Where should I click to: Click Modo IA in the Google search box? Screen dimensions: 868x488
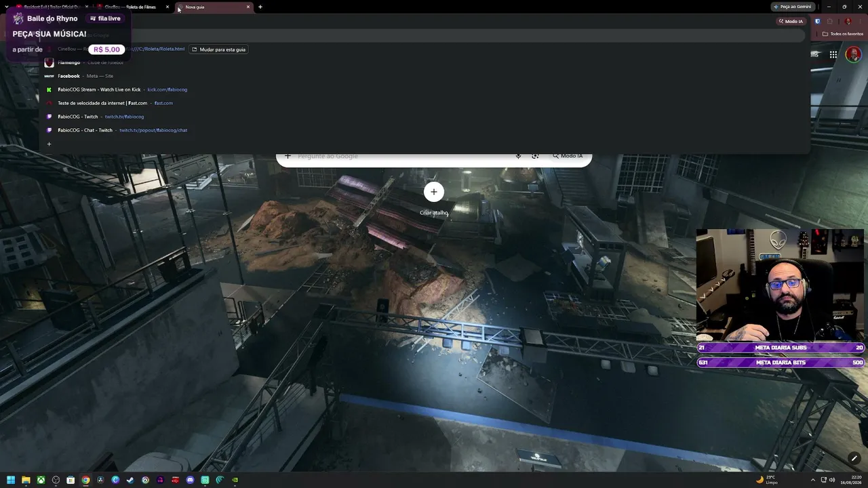point(568,156)
